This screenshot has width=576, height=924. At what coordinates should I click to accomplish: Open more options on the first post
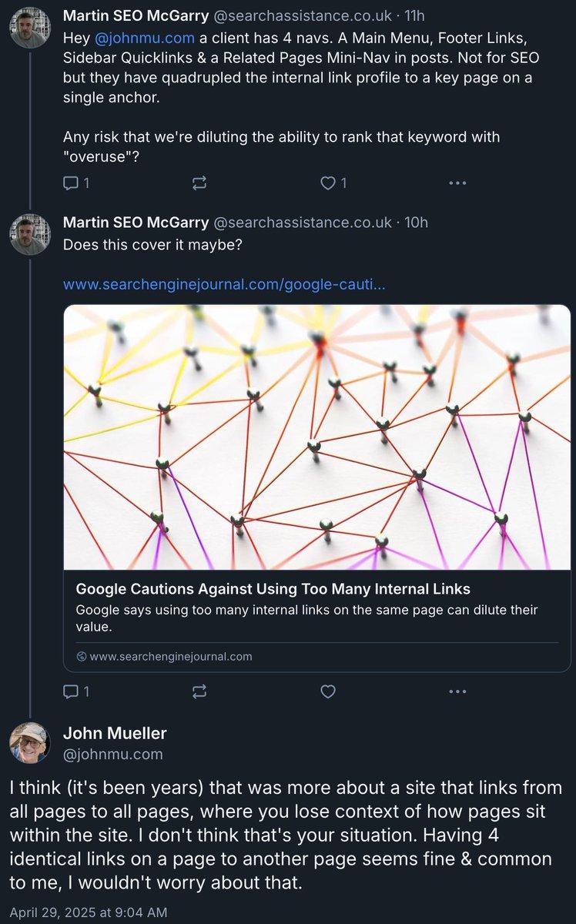(x=457, y=183)
